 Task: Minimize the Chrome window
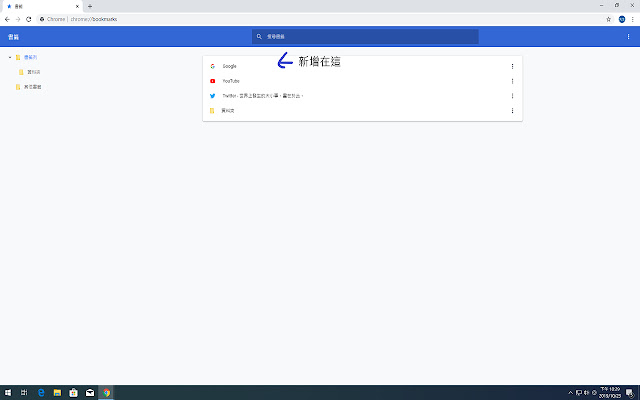[601, 6]
